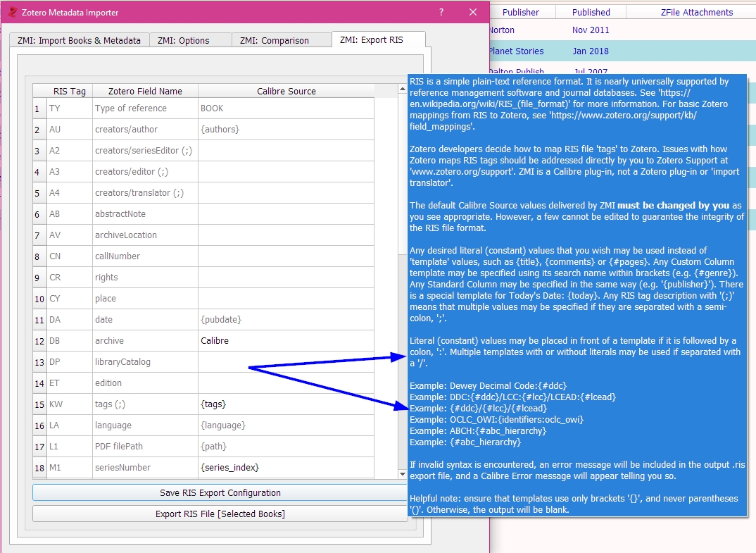
Task: Click the CN tag cell
Action: [x=70, y=256]
